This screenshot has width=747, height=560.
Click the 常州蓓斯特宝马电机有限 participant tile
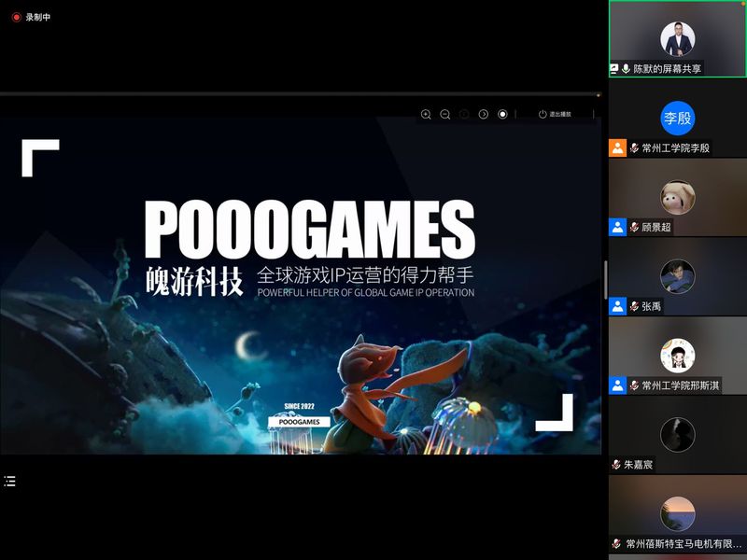(x=678, y=513)
